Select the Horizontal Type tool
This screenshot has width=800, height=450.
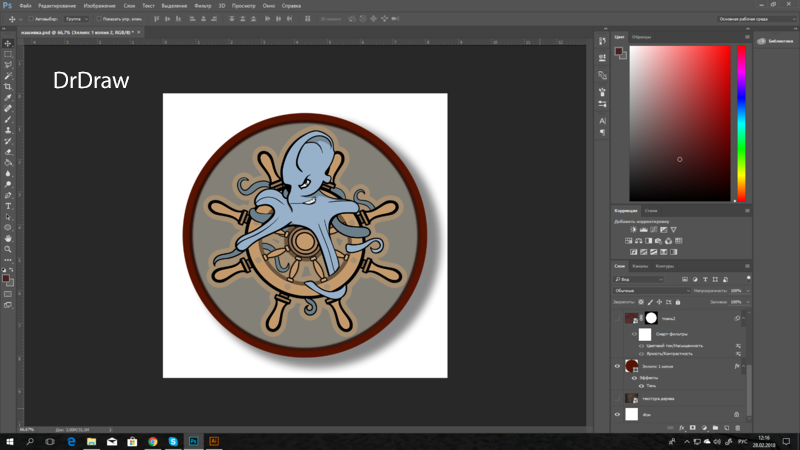coord(8,206)
